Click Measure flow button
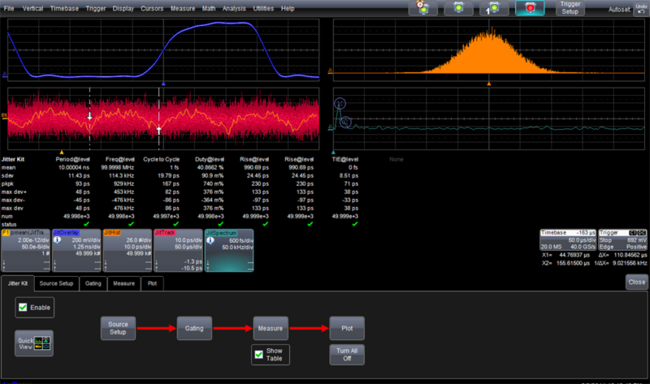650x384 pixels. pos(271,328)
